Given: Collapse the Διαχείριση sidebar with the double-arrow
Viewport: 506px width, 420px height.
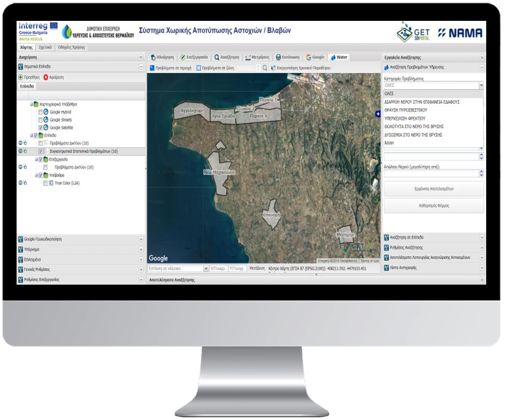Looking at the screenshot, I should tap(141, 57).
